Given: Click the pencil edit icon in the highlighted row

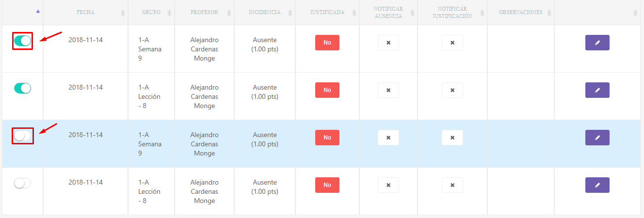Looking at the screenshot, I should pos(597,138).
